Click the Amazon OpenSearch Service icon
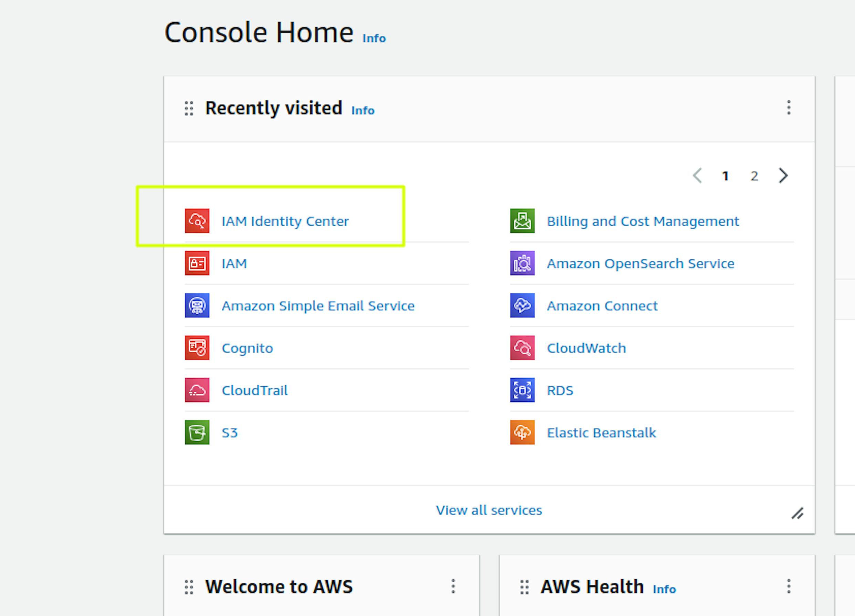 coord(522,263)
